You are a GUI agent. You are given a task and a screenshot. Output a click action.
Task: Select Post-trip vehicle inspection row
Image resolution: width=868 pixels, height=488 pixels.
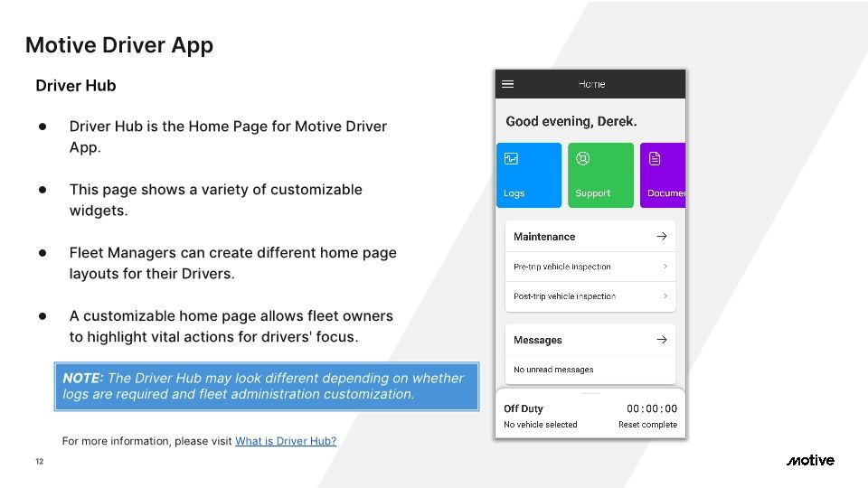point(590,296)
